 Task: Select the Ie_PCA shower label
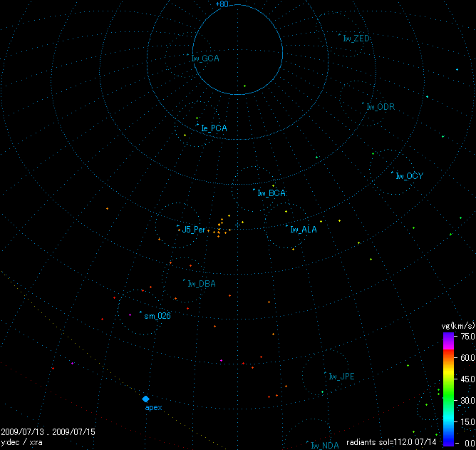point(214,128)
